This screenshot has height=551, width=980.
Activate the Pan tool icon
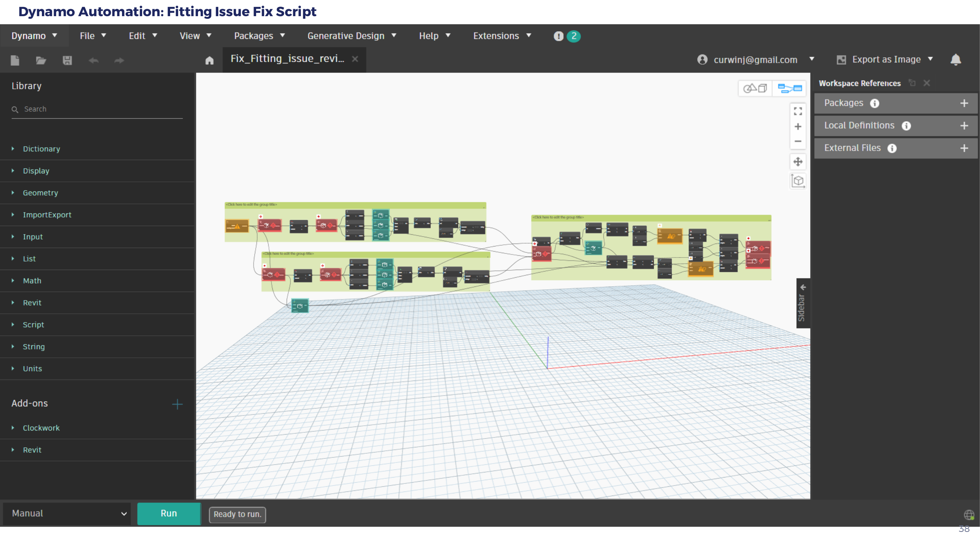coord(798,162)
